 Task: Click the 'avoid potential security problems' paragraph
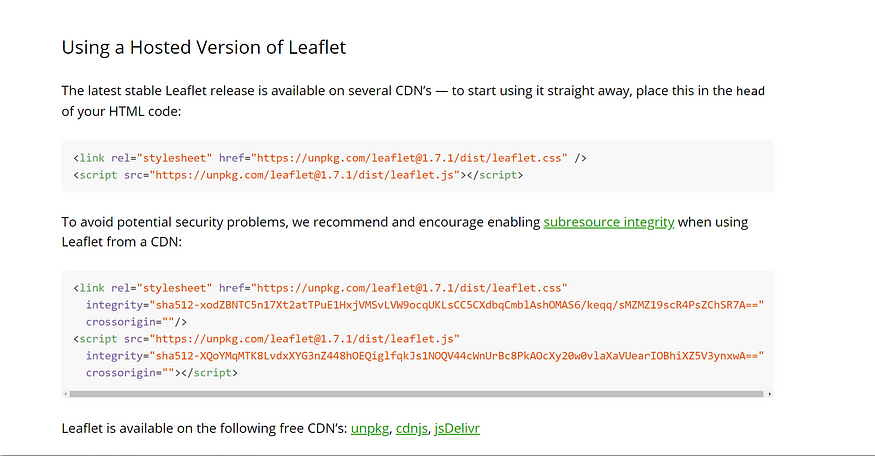[x=405, y=232]
